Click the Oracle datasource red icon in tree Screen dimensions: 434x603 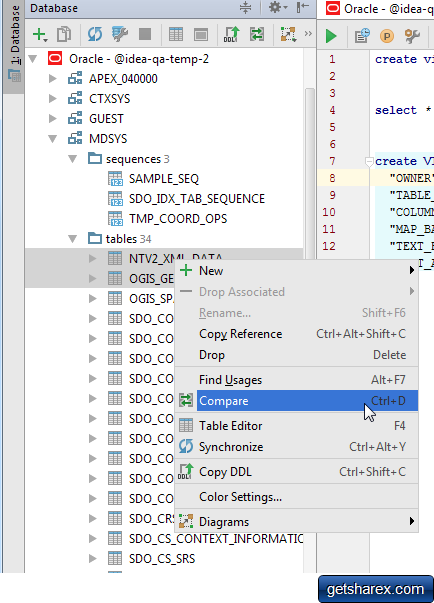tap(55, 58)
